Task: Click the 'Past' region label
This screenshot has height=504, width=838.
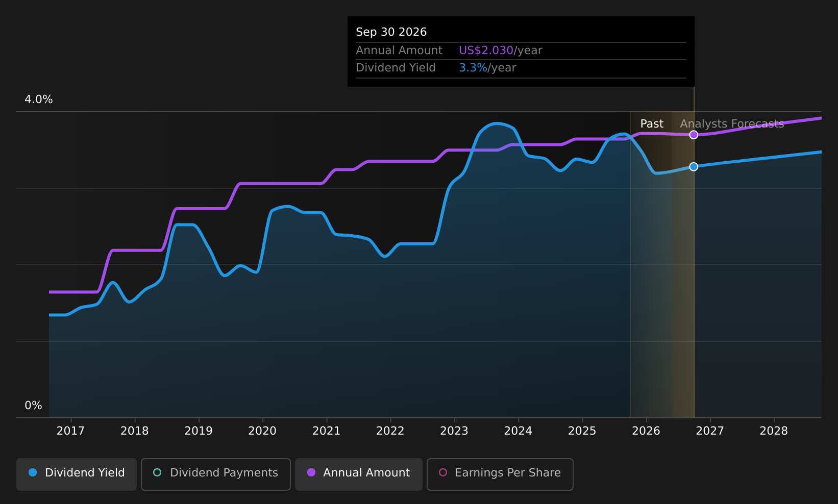Action: click(652, 124)
